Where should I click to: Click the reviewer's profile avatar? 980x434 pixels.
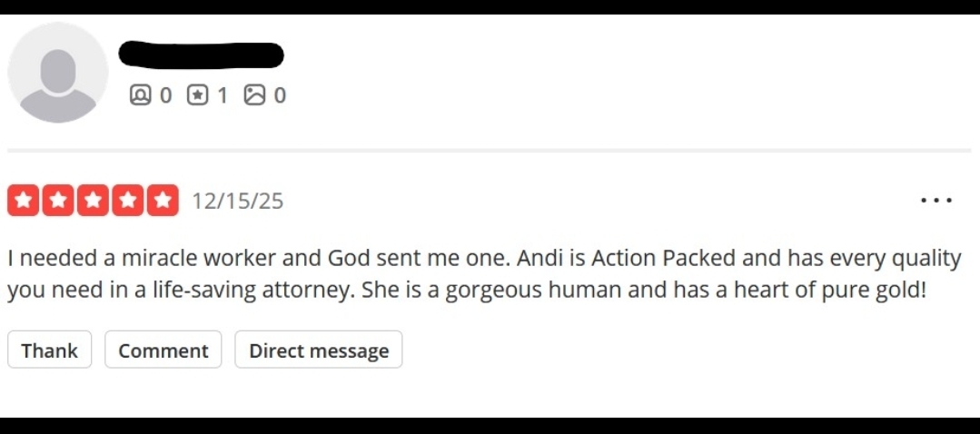[x=58, y=74]
